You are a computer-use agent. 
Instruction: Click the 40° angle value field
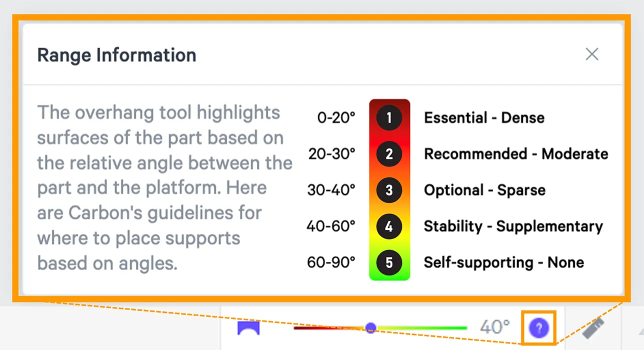494,327
